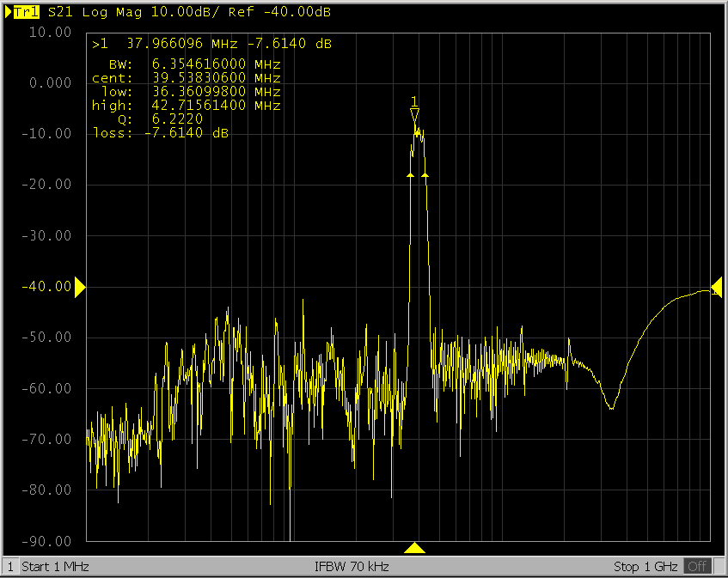This screenshot has width=728, height=578.
Task: Toggle the Off status indicator at bottom right
Action: pyautogui.click(x=697, y=567)
